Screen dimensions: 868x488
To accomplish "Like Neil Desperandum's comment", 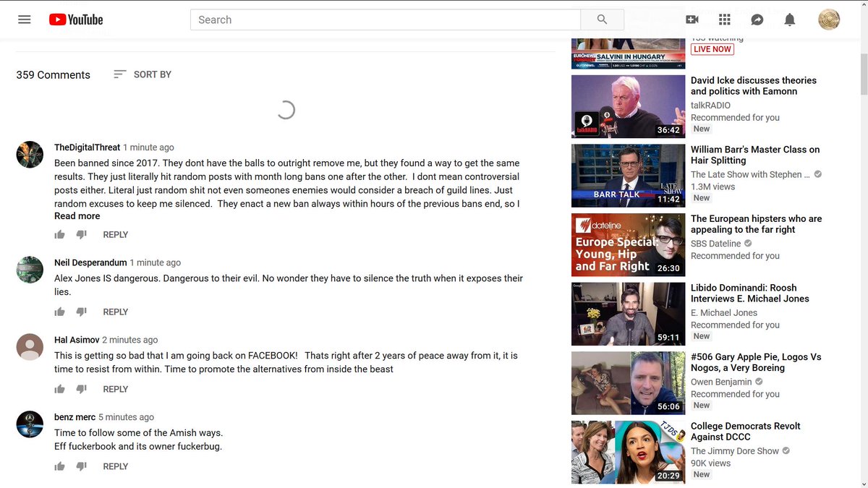I will (60, 312).
